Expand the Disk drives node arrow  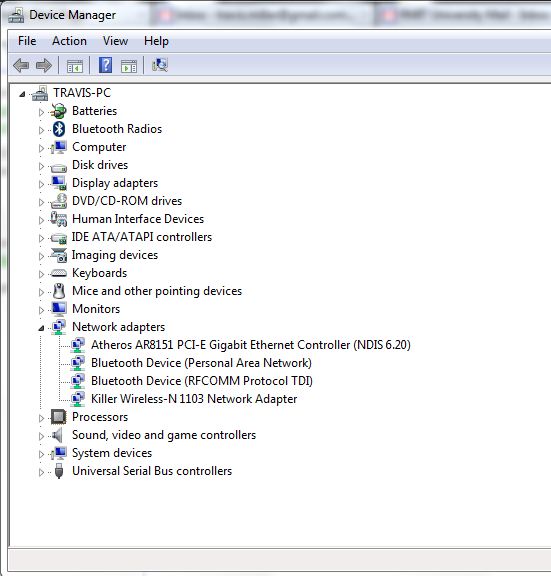pos(41,166)
